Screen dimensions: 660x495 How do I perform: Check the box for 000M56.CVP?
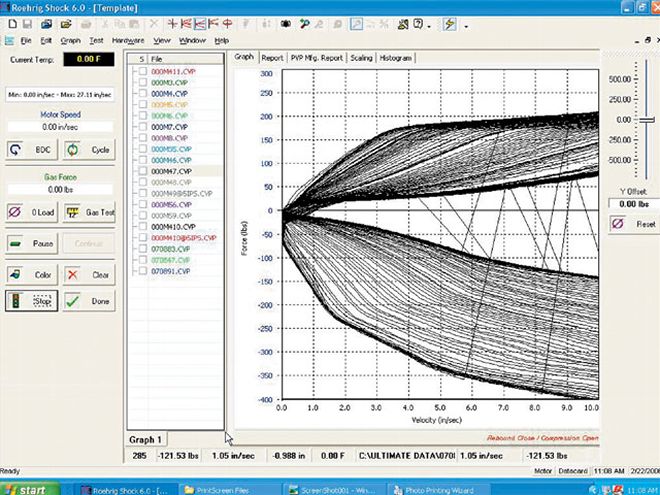point(143,204)
